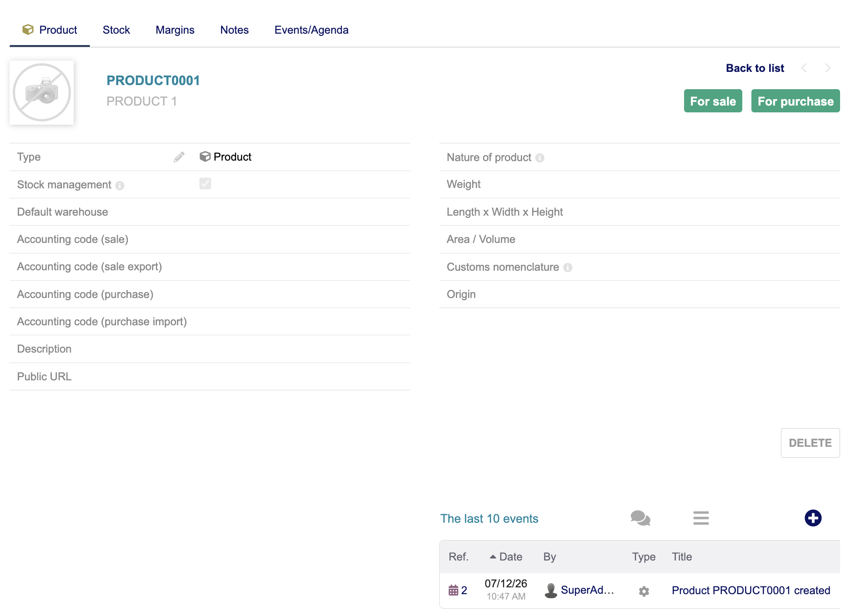Go to previous product arrow
This screenshot has width=856, height=616.
[804, 68]
